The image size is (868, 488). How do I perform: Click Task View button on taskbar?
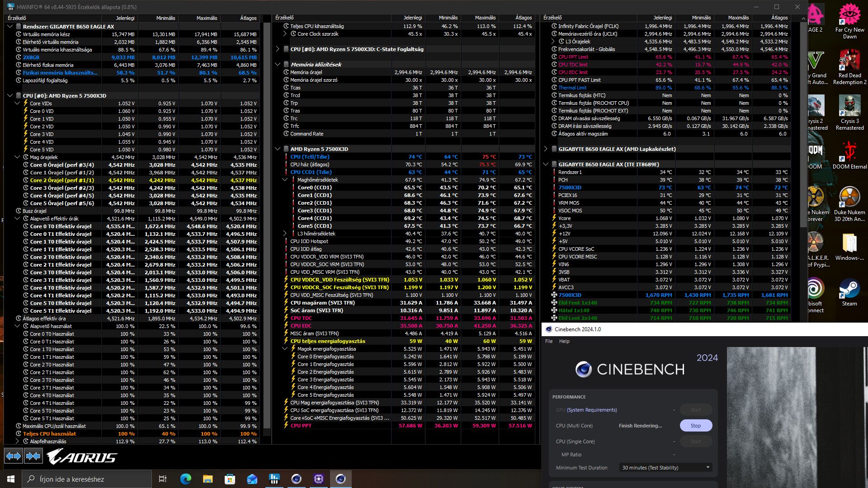click(163, 479)
